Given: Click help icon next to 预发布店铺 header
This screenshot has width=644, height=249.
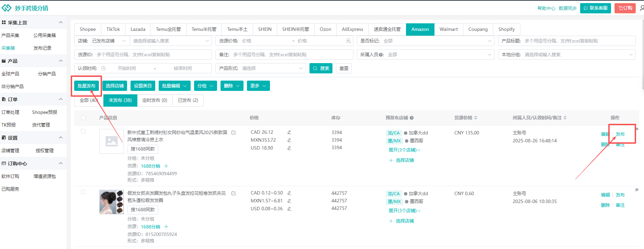Looking at the screenshot, I should coord(411,118).
